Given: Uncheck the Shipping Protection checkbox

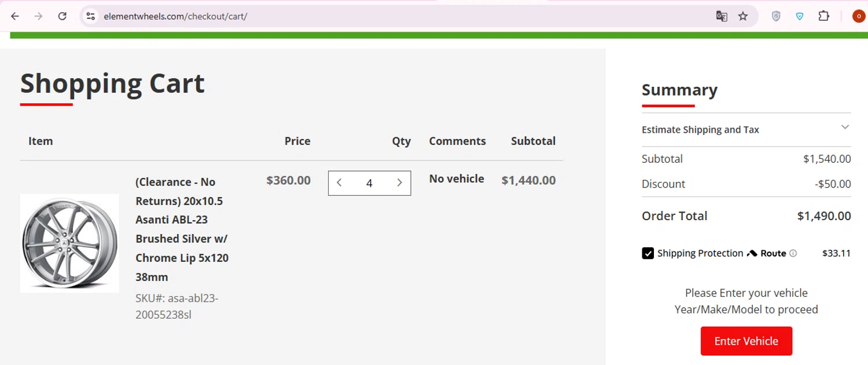Looking at the screenshot, I should (648, 253).
